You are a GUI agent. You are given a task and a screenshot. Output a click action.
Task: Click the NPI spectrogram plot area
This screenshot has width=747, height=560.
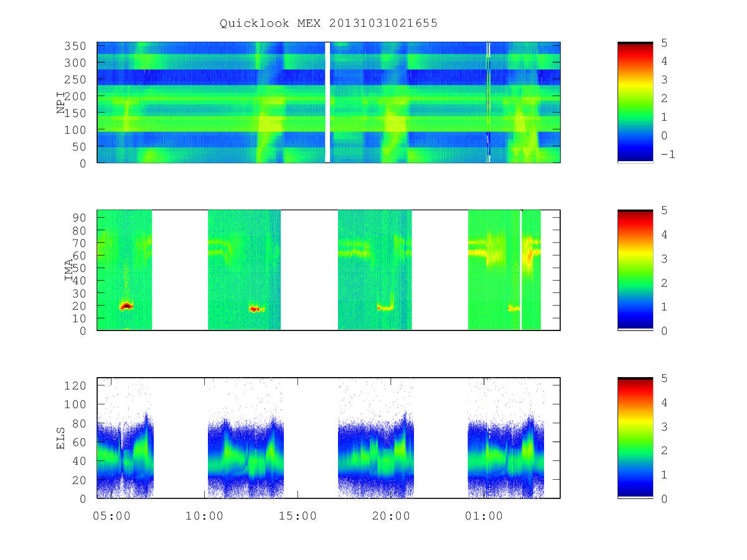pyautogui.click(x=329, y=102)
